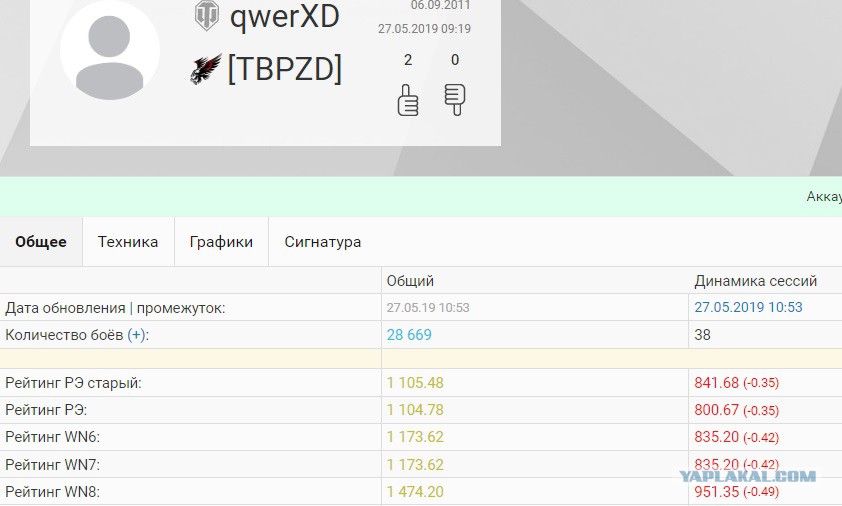The height and width of the screenshot is (506, 842).
Task: Switch to the Графики tab
Action: (221, 242)
